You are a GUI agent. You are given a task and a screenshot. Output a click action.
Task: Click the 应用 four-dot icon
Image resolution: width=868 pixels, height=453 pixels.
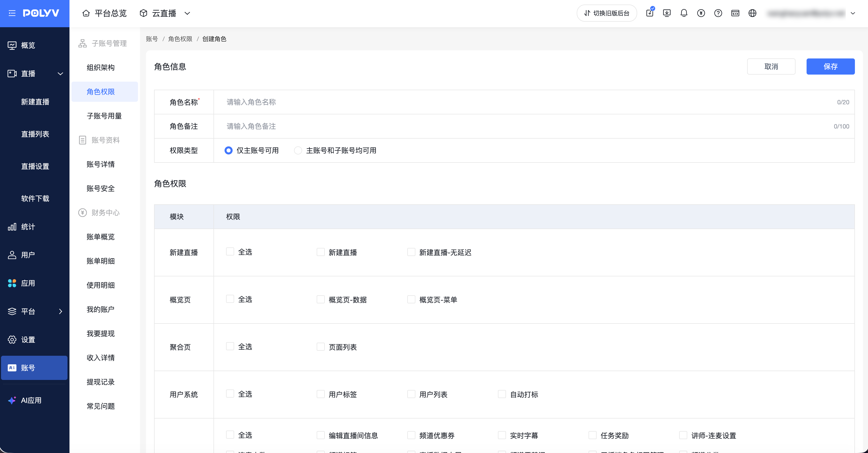pos(12,283)
